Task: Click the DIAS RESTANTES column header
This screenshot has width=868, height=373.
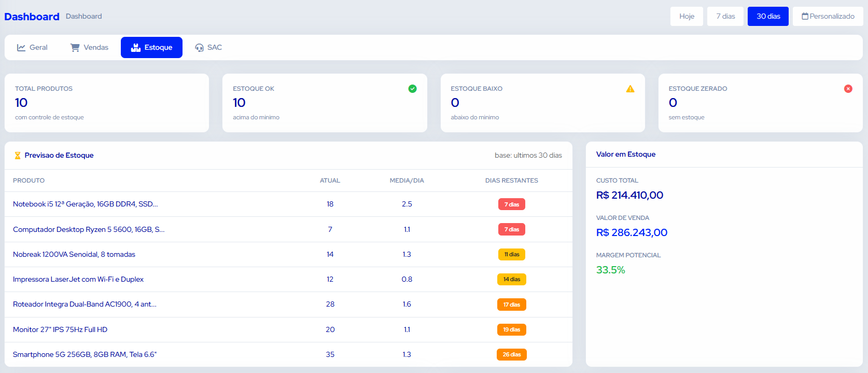Action: (x=512, y=181)
